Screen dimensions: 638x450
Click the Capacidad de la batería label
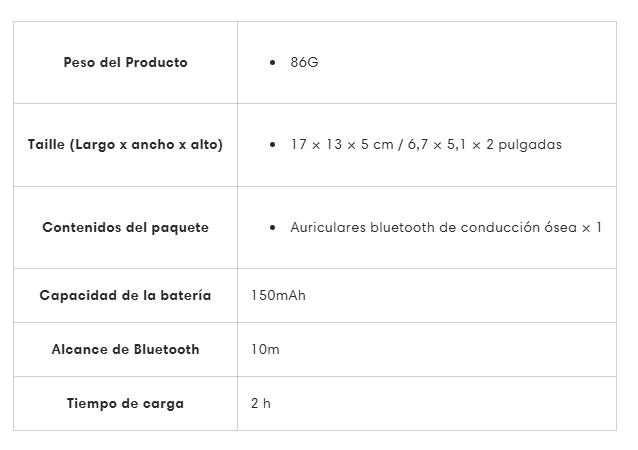(125, 295)
